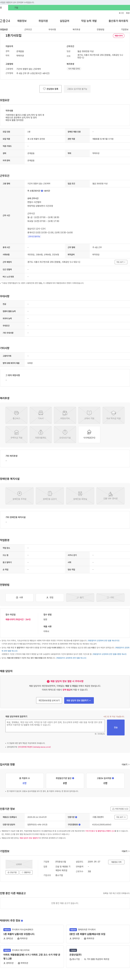Viewport: 130px width, 980px height.
Task: Select the 자녀 학자금 지원 icon
Action: tap(114, 415)
